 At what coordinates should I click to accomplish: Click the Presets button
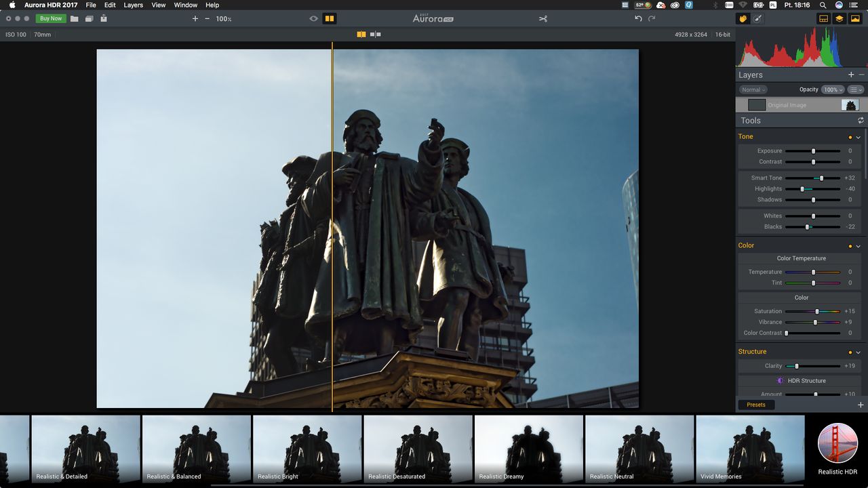pos(756,405)
